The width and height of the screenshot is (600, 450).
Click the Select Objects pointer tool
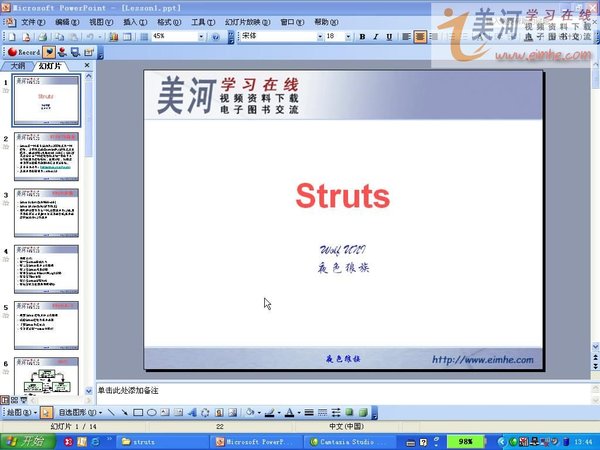[47, 412]
